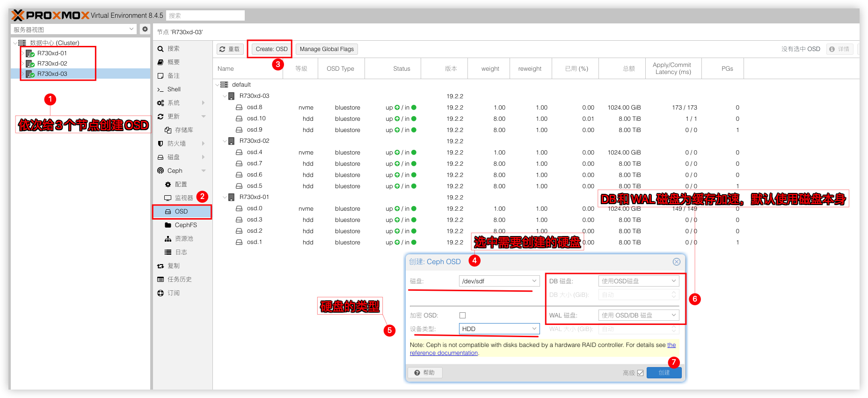The image size is (868, 398).
Task: Click the magnifier icon for 搜索 in node menu
Action: click(160, 49)
